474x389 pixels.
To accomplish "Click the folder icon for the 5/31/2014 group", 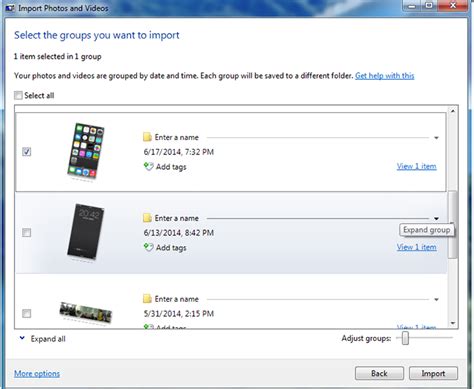I will click(x=147, y=299).
